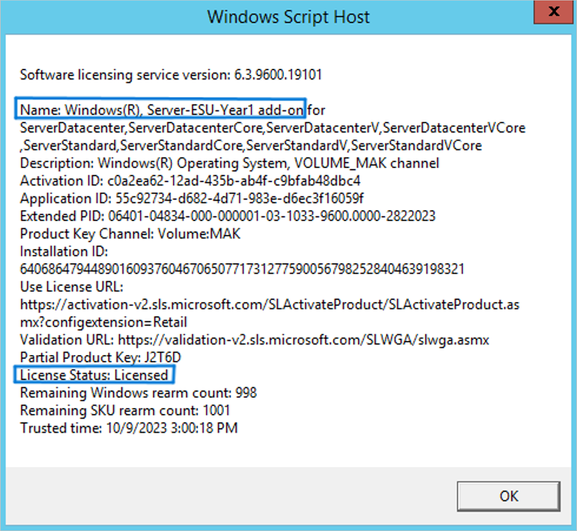The image size is (577, 531).
Task: Close the Windows Script Host dialog
Action: click(553, 12)
